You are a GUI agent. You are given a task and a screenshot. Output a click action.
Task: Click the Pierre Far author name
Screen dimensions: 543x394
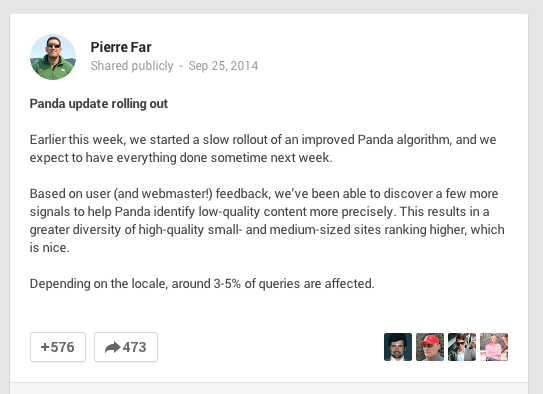(121, 47)
